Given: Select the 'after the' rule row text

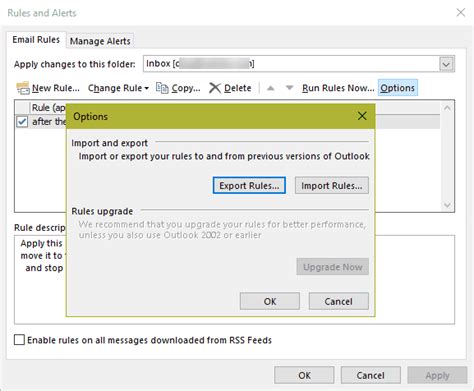Looking at the screenshot, I should click(x=49, y=122).
